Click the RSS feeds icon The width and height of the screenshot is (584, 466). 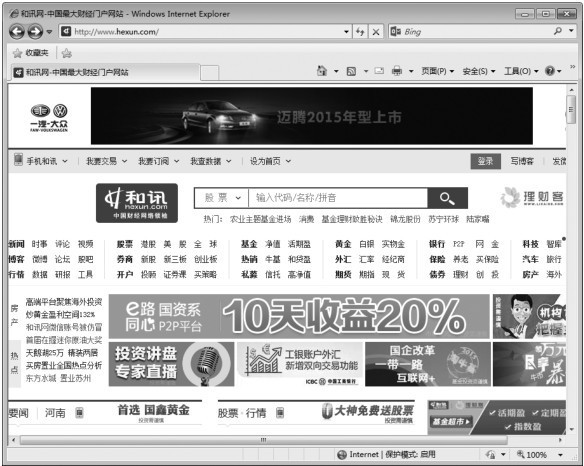point(351,71)
